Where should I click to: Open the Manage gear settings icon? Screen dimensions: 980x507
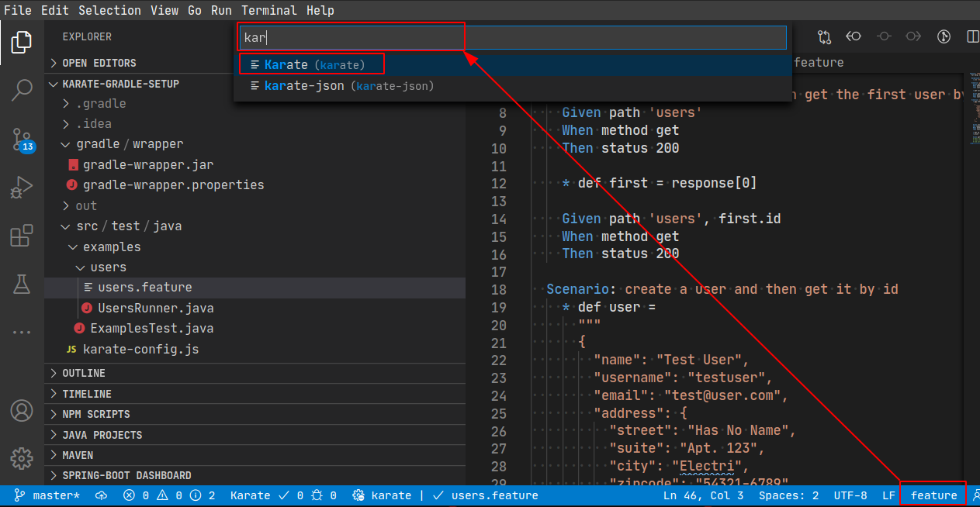[x=22, y=457]
